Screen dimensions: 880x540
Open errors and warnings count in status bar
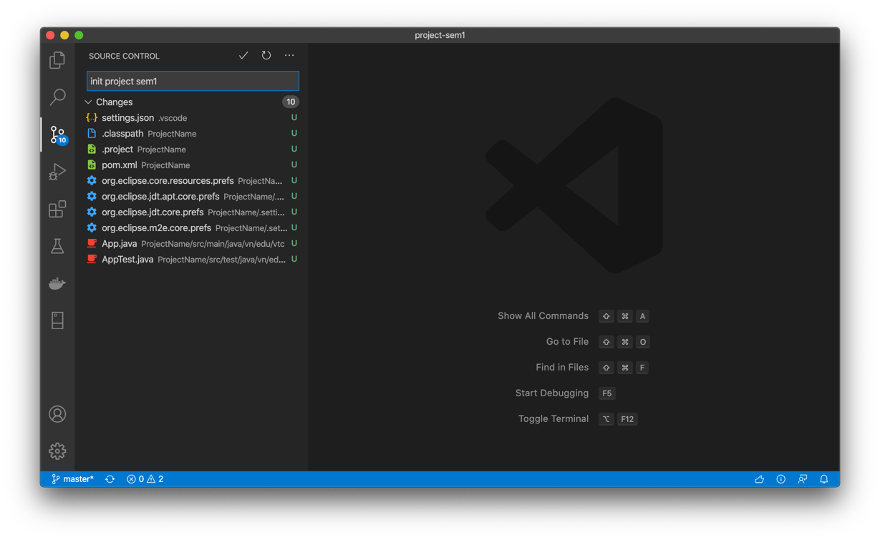145,479
